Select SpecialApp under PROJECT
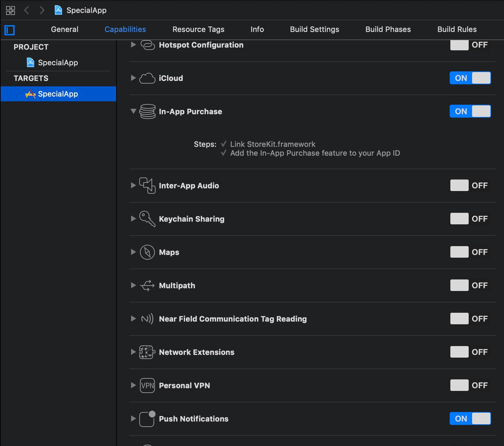The image size is (504, 446). pyautogui.click(x=58, y=63)
